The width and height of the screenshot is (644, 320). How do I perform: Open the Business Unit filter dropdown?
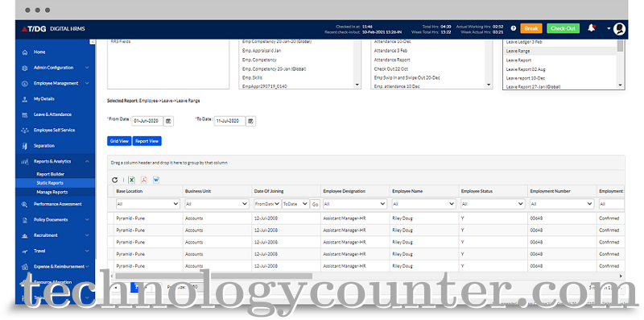217,204
